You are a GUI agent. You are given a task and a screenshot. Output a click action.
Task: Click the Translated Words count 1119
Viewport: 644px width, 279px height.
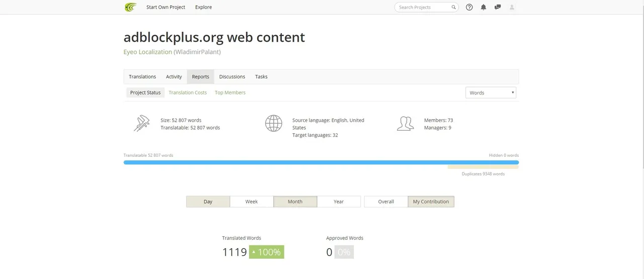point(234,252)
